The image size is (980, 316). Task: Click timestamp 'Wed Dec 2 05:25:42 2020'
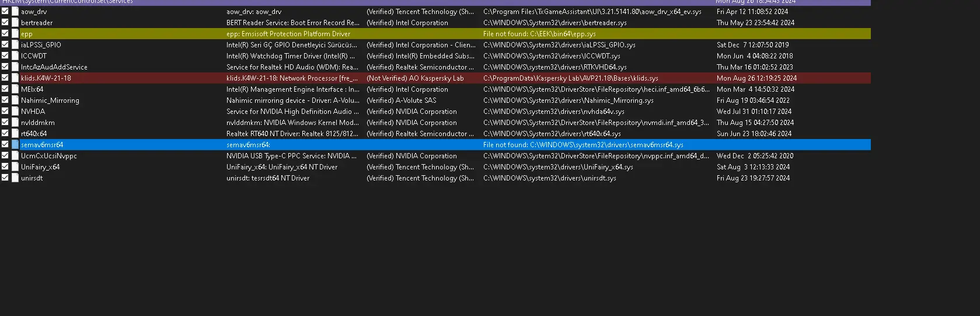[x=755, y=156]
